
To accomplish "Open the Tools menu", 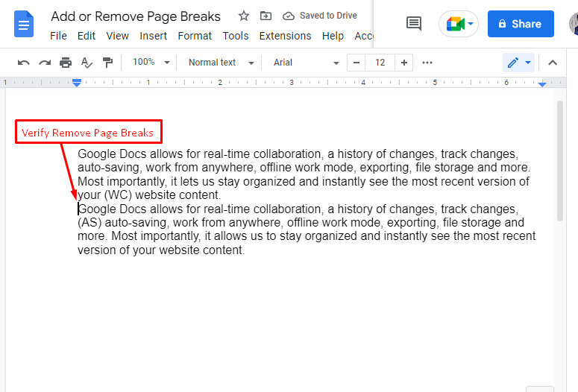I will (x=236, y=36).
